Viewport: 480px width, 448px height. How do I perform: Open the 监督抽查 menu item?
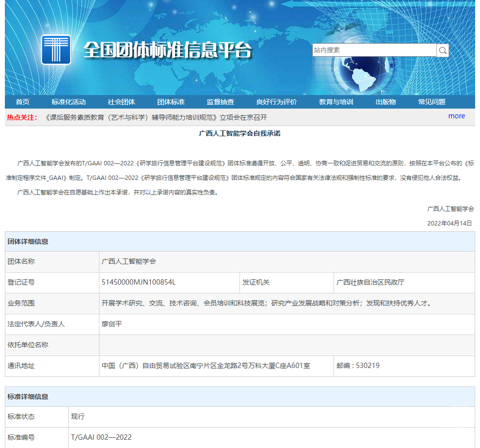point(221,102)
